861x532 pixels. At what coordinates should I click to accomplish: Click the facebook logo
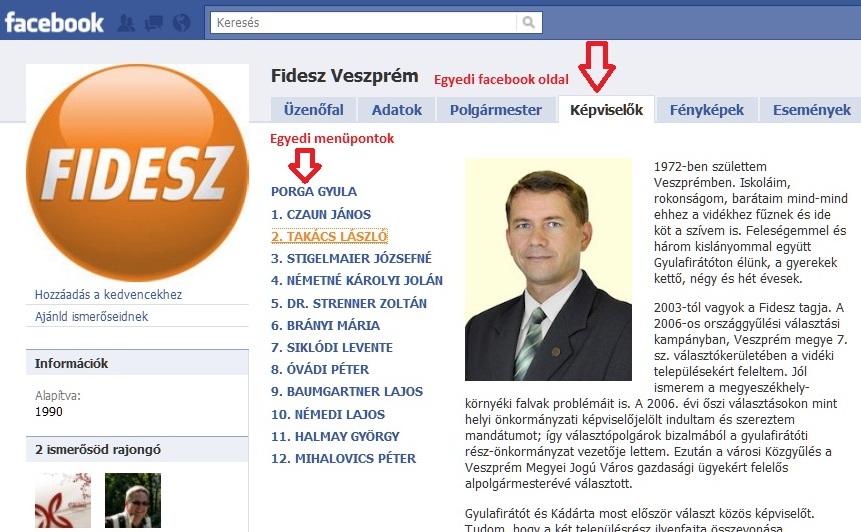point(54,23)
